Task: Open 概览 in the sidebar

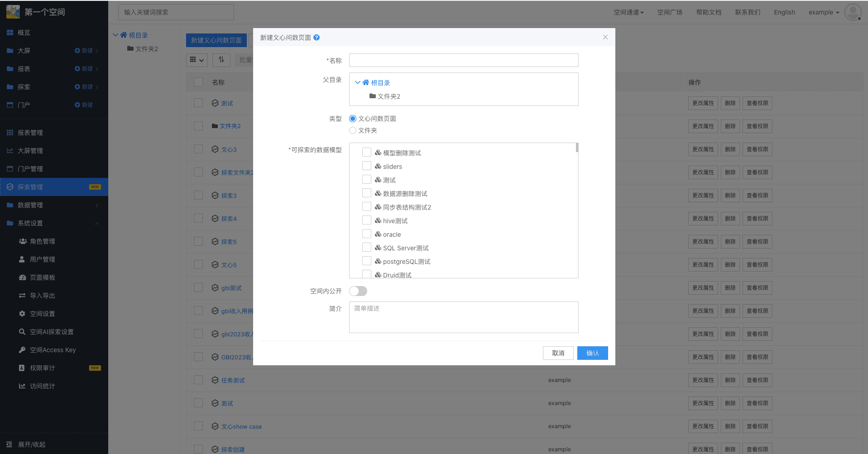Action: [x=24, y=33]
